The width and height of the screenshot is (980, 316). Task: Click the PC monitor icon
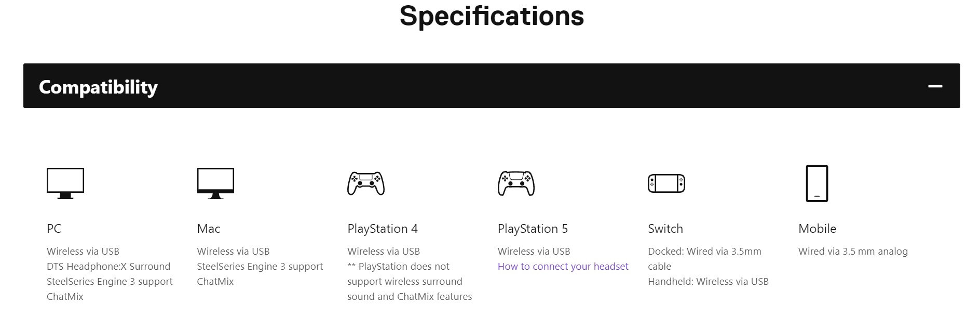[65, 183]
